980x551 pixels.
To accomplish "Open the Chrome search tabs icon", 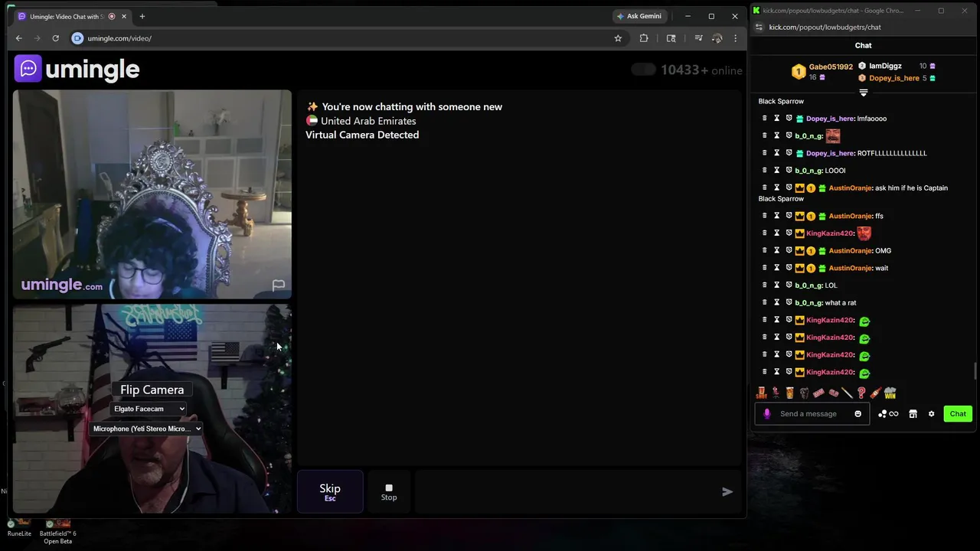I will [x=671, y=38].
